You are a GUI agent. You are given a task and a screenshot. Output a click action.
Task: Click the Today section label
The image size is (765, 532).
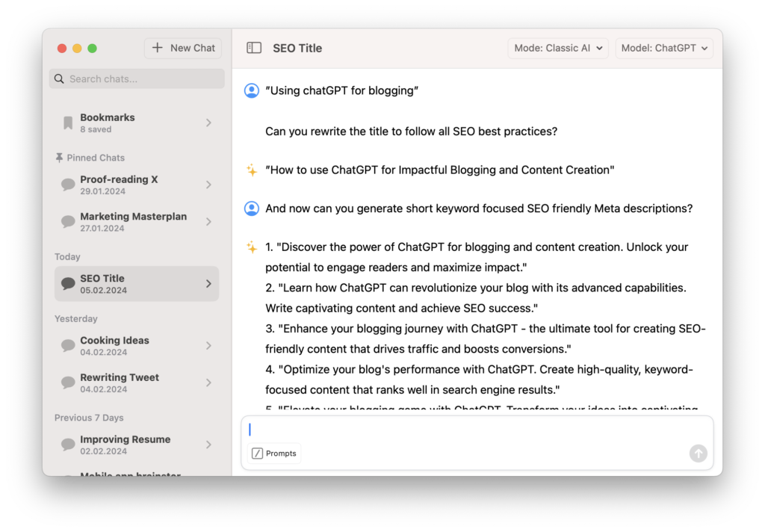[67, 256]
